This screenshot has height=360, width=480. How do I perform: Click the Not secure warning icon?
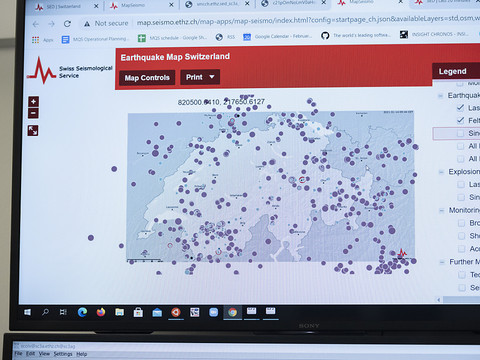(87, 24)
